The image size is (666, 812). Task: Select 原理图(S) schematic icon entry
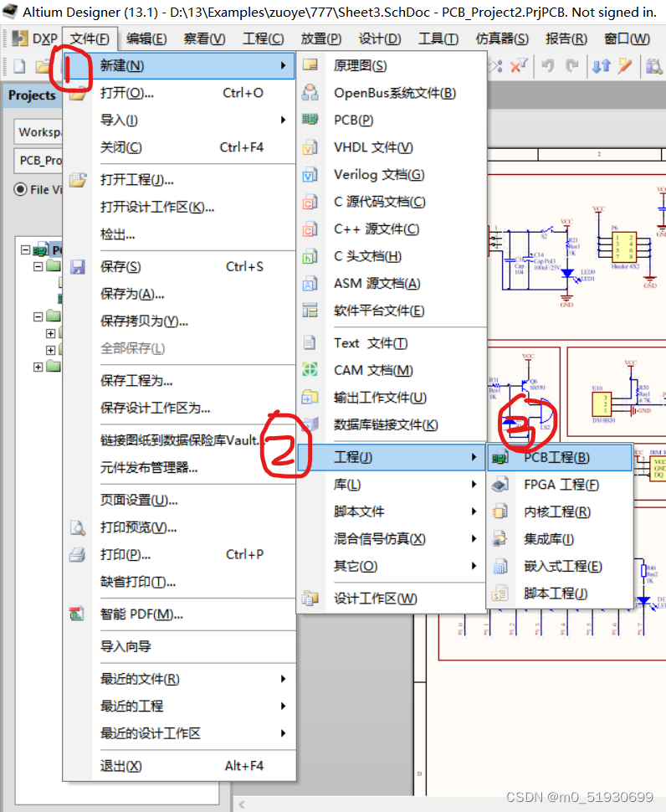click(392, 65)
